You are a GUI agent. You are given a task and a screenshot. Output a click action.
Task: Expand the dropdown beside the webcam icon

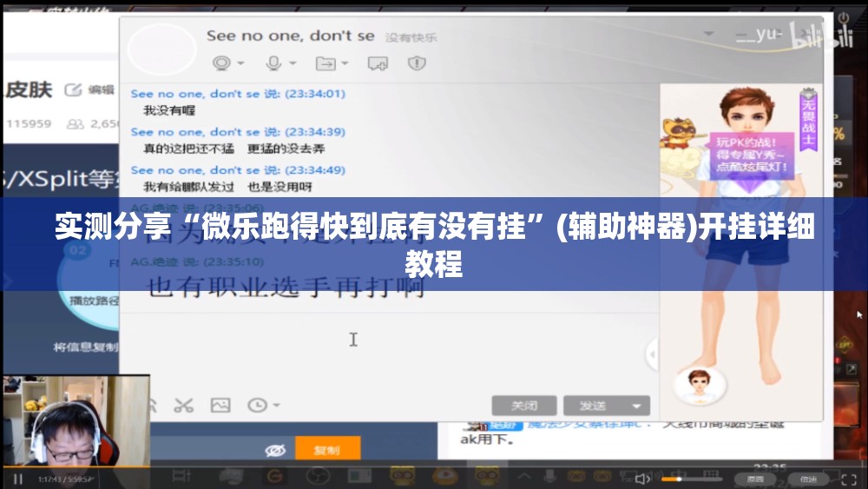point(240,63)
